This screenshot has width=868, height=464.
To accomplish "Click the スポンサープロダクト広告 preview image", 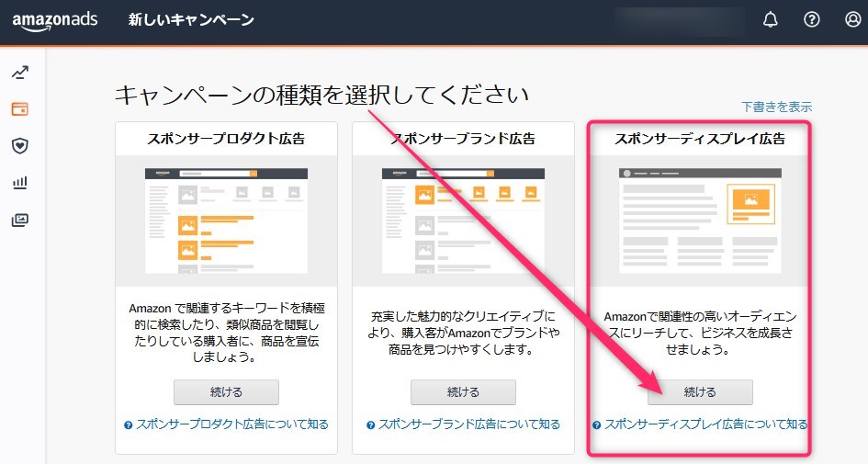I will (226, 221).
